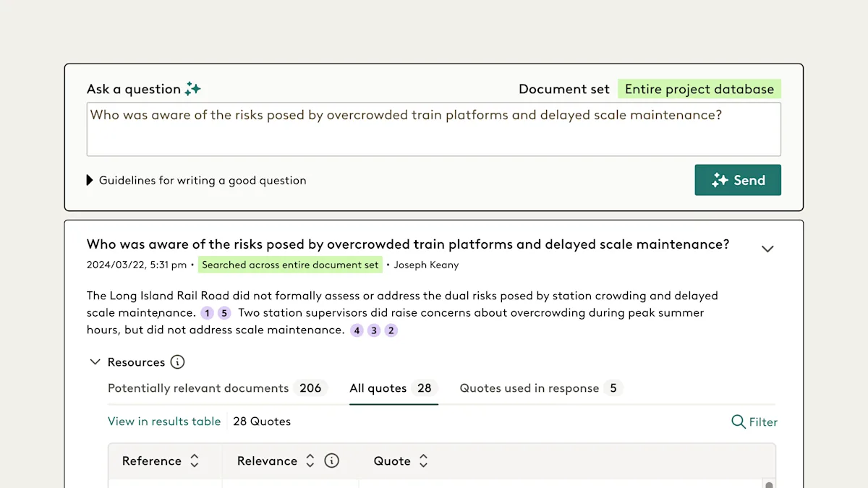Click the answer question heading text

tap(408, 244)
